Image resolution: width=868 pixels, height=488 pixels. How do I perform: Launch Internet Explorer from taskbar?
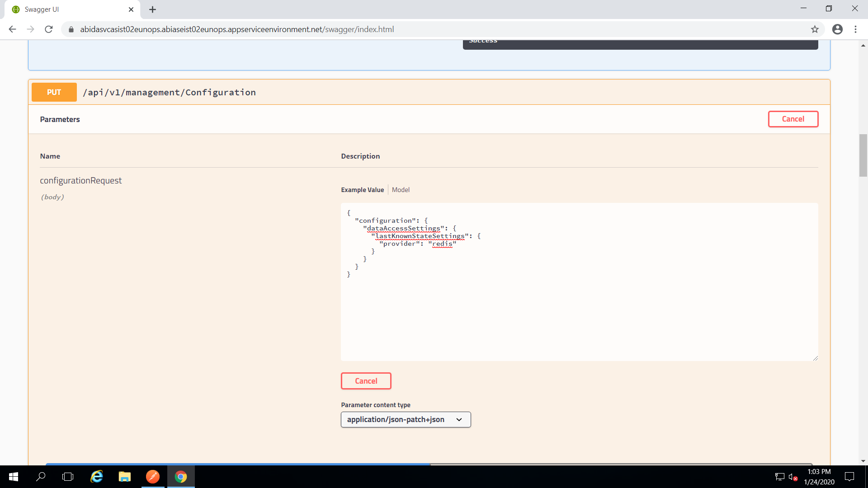pyautogui.click(x=97, y=477)
